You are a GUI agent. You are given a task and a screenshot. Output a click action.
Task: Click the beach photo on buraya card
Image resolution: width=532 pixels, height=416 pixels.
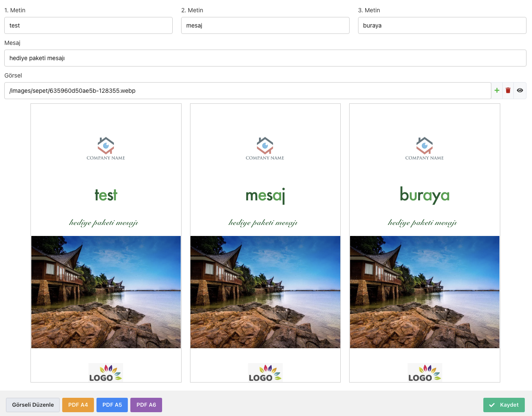(x=424, y=292)
